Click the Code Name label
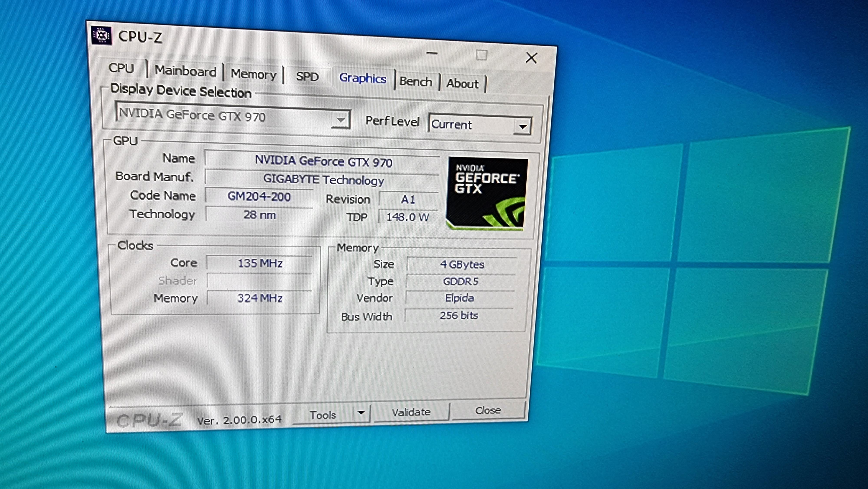 coord(163,195)
